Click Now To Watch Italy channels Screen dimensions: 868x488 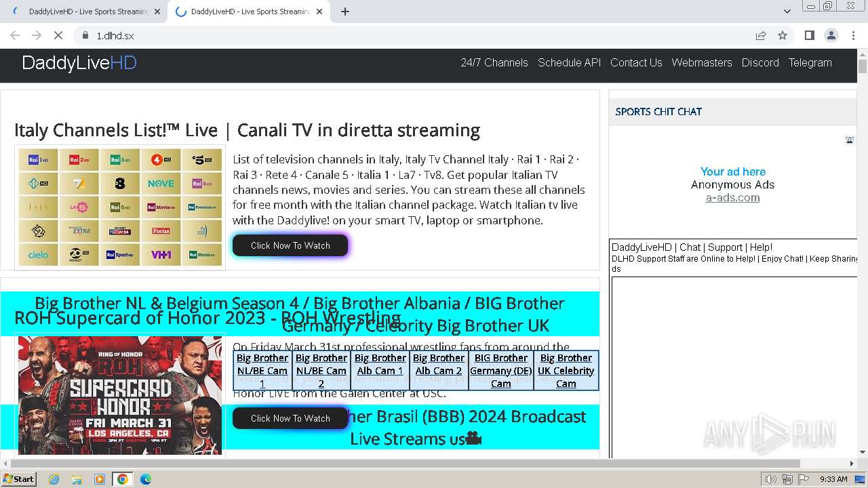coord(290,245)
